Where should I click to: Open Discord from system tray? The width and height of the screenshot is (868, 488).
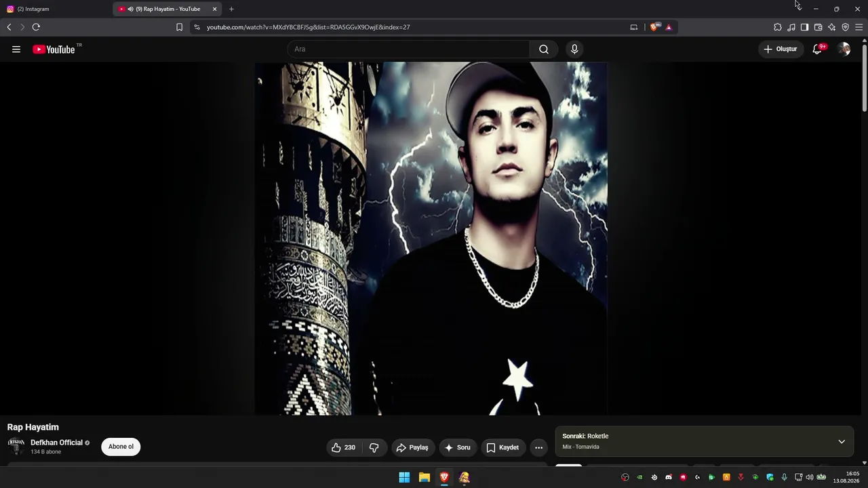(669, 477)
